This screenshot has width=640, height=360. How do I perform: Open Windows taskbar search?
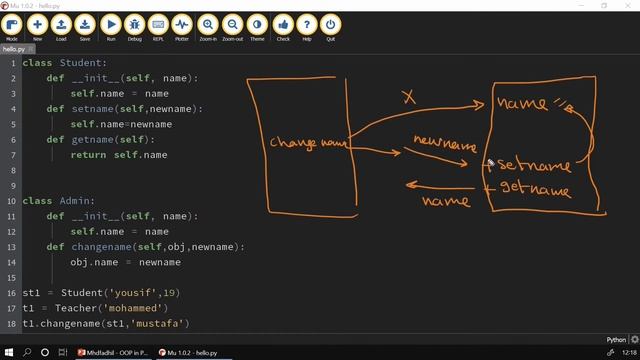tap(27, 352)
